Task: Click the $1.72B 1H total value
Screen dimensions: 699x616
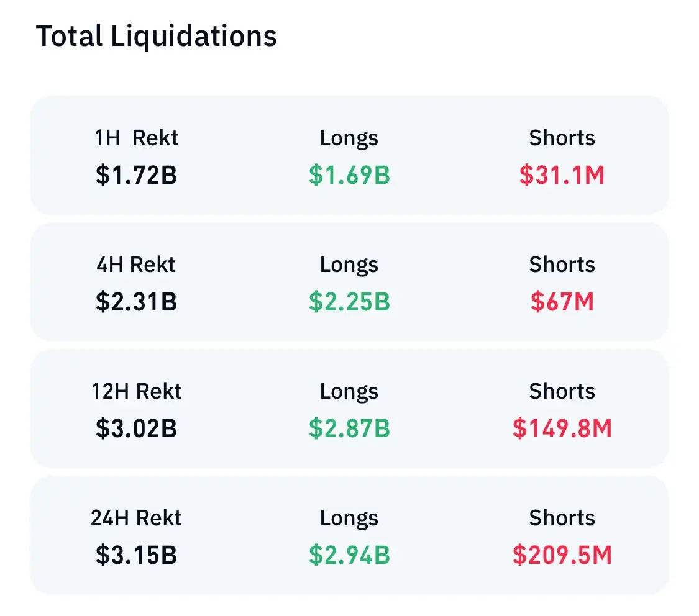Action: [x=136, y=176]
